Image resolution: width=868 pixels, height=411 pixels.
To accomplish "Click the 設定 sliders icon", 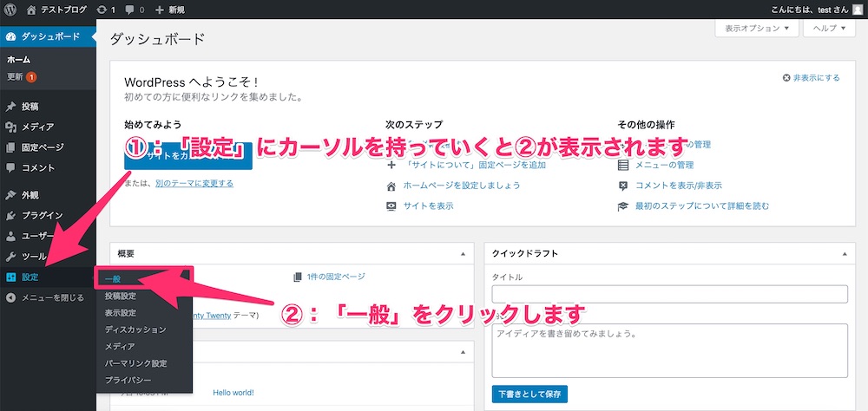I will point(11,277).
